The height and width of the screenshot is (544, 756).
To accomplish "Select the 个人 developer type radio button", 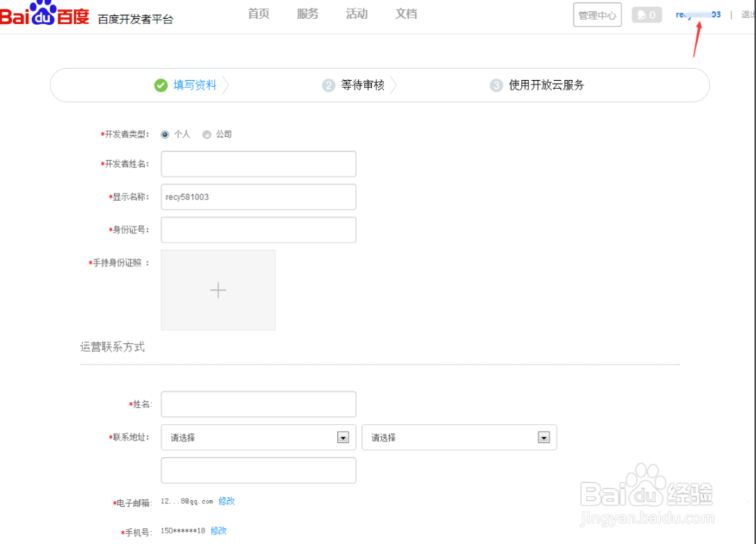I will click(164, 134).
